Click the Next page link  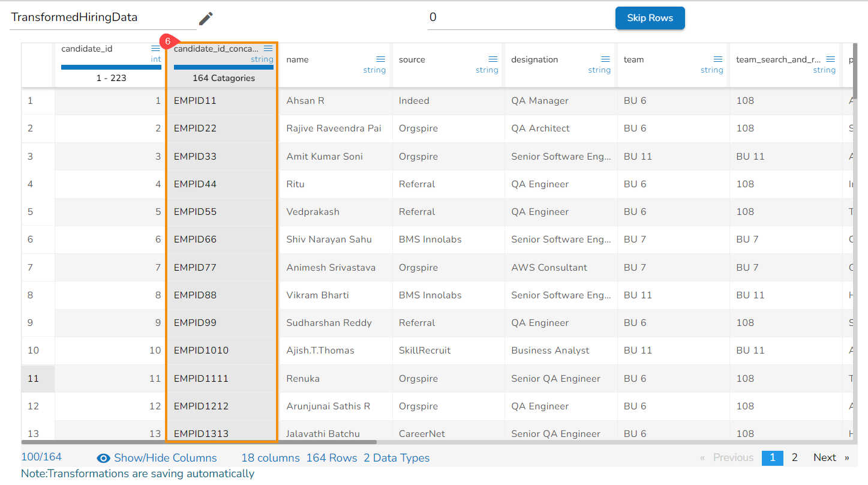pos(830,457)
